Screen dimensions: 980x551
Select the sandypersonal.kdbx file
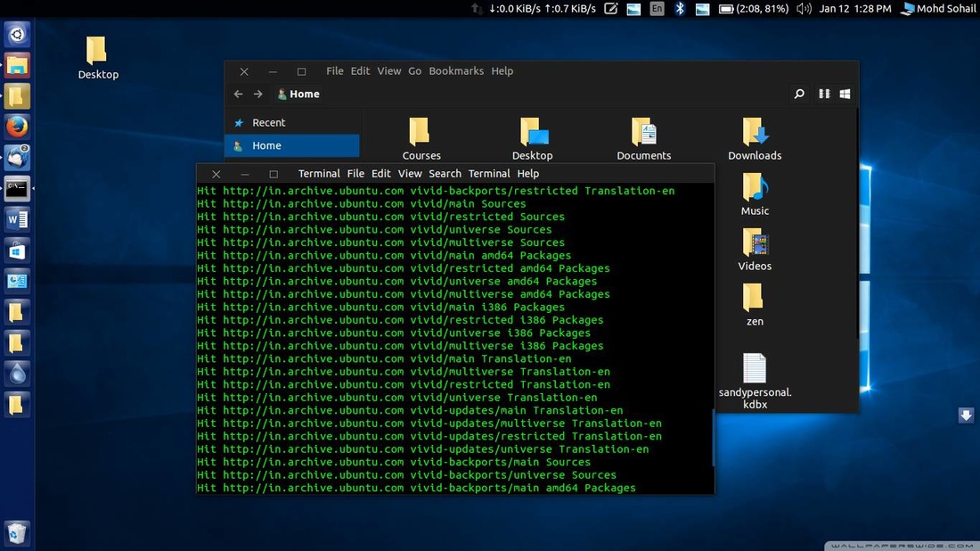755,382
